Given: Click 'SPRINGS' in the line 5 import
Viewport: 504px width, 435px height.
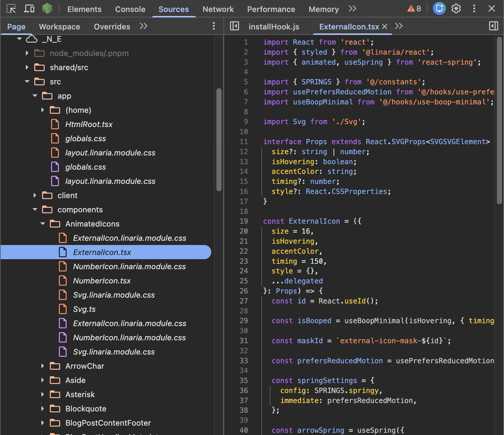Looking at the screenshot, I should tap(316, 82).
